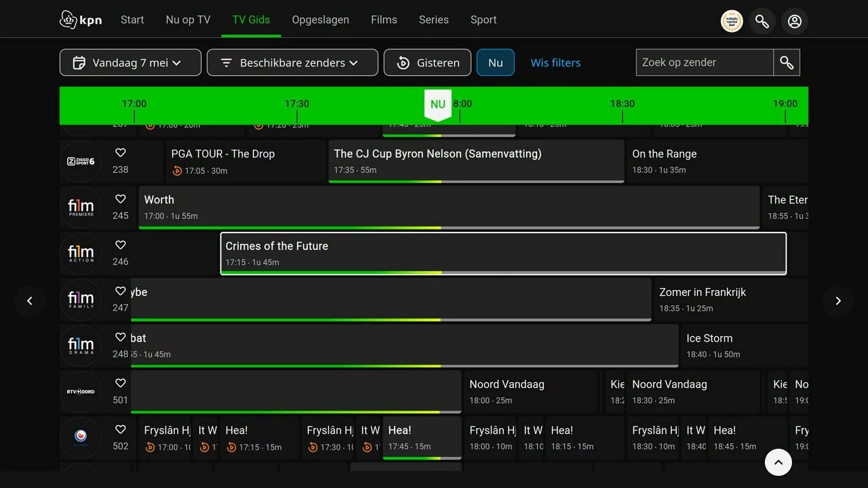Expand the Beschikbare zenders filter dropdown
This screenshot has width=868, height=488.
(x=292, y=62)
